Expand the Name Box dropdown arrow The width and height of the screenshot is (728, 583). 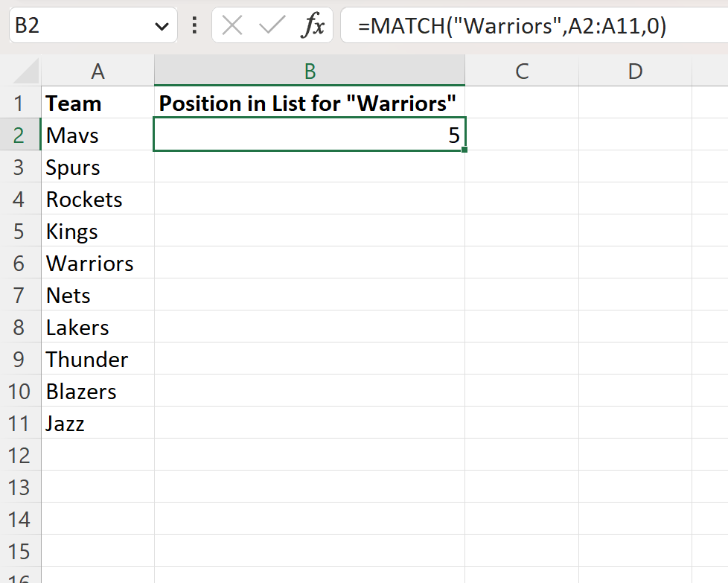(x=160, y=27)
